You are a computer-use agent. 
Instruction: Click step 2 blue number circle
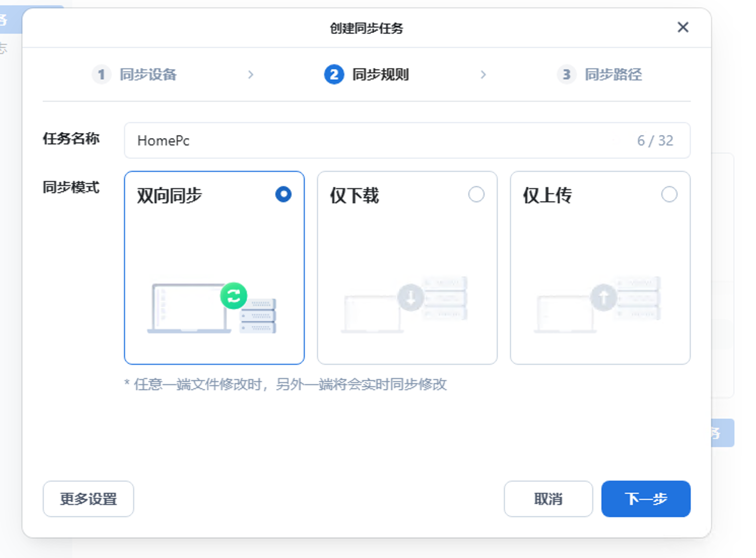coord(334,75)
